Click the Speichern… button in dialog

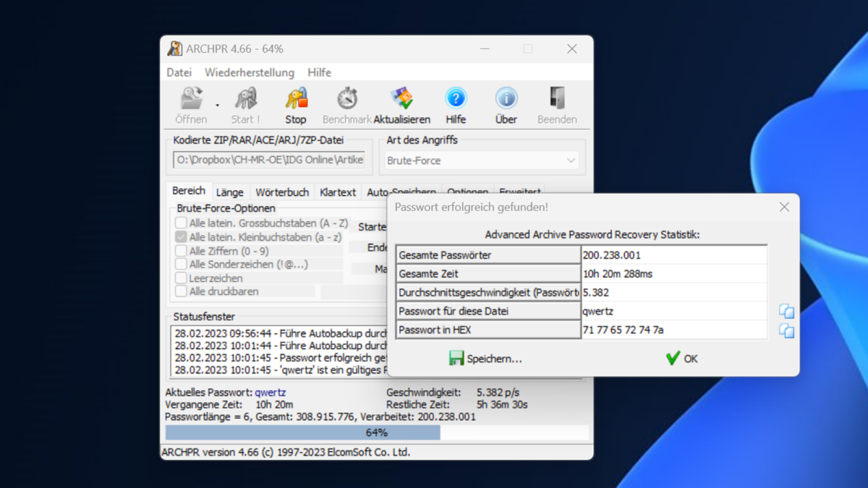485,359
